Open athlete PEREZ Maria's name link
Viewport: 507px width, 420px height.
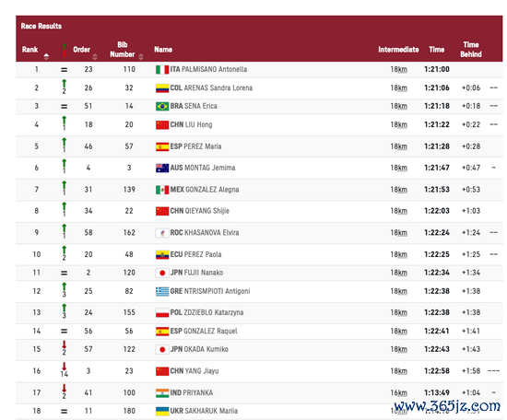tap(203, 146)
